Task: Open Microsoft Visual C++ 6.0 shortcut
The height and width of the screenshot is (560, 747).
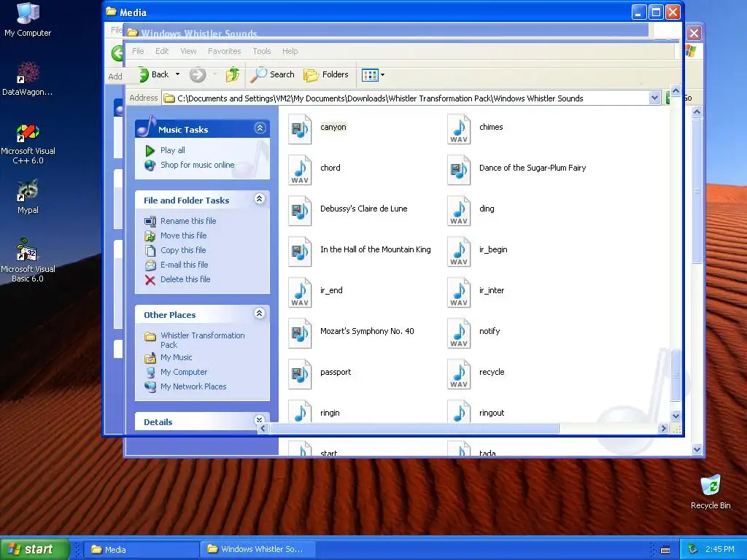Action: (x=28, y=144)
